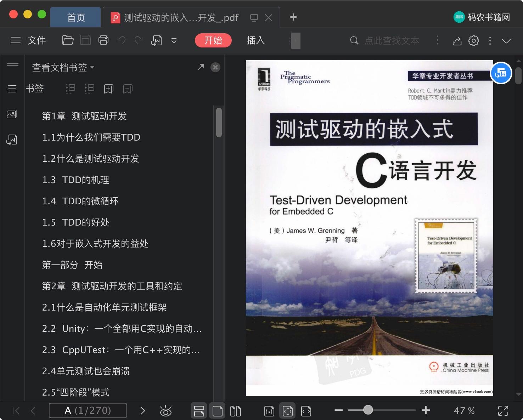Click expand all bookmarks icon
Screen dimensions: 523x420
71,89
